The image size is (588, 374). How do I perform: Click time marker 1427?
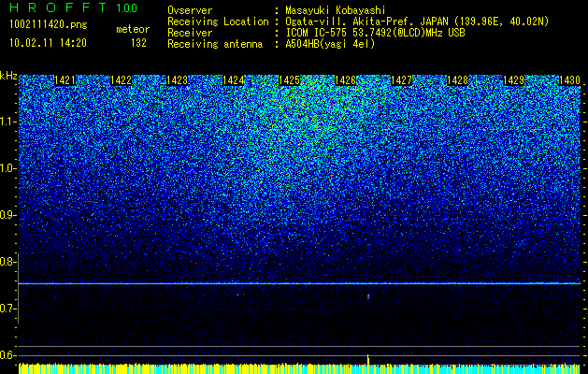[402, 80]
